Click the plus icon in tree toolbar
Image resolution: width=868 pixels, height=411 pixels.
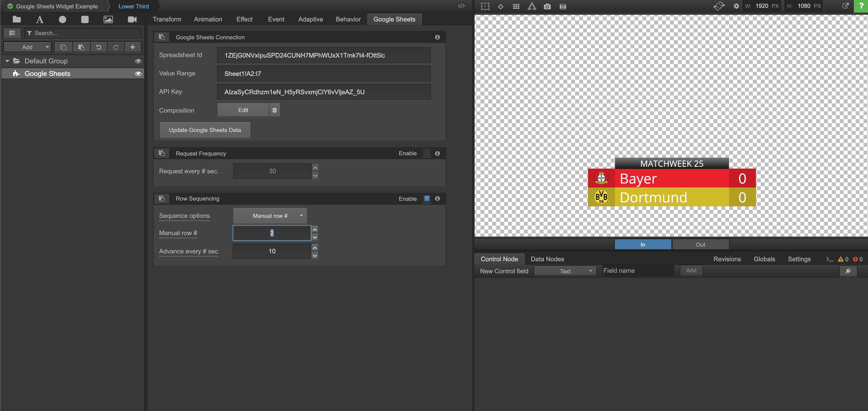point(133,47)
